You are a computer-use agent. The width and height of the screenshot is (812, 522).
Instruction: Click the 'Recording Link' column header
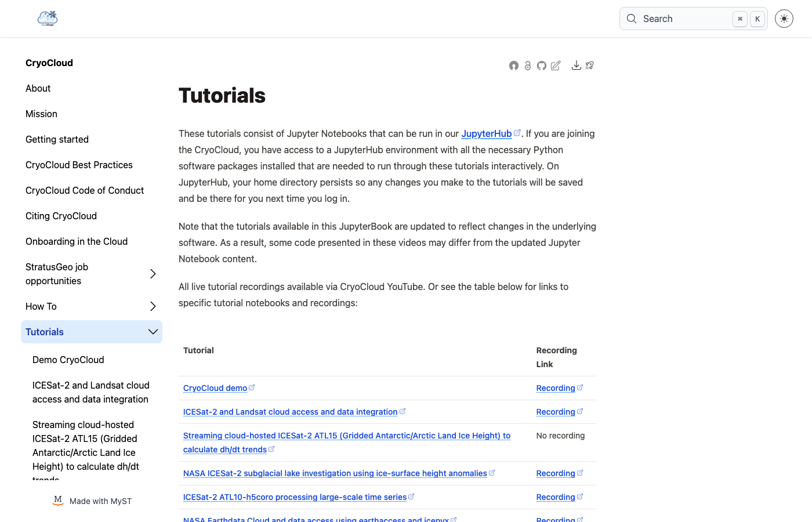[557, 357]
